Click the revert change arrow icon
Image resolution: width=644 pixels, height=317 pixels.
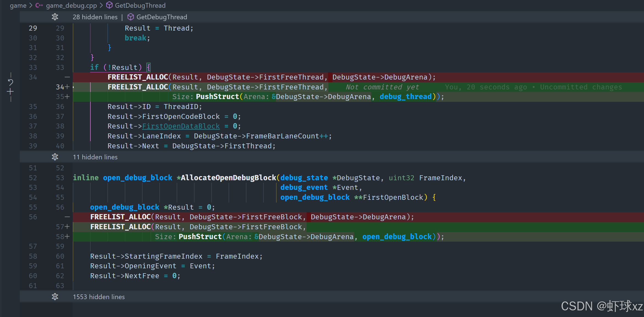point(10,82)
